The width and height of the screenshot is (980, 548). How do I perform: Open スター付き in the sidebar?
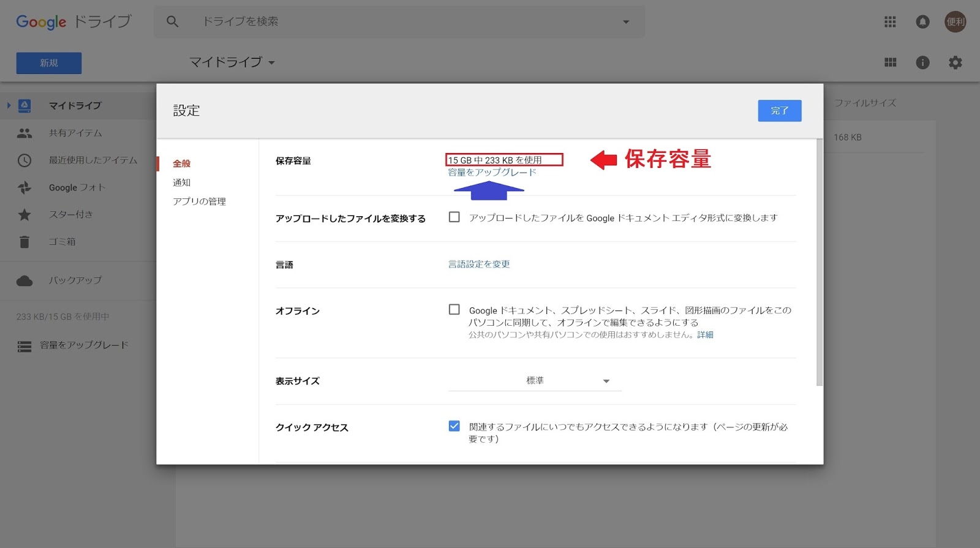pyautogui.click(x=71, y=214)
